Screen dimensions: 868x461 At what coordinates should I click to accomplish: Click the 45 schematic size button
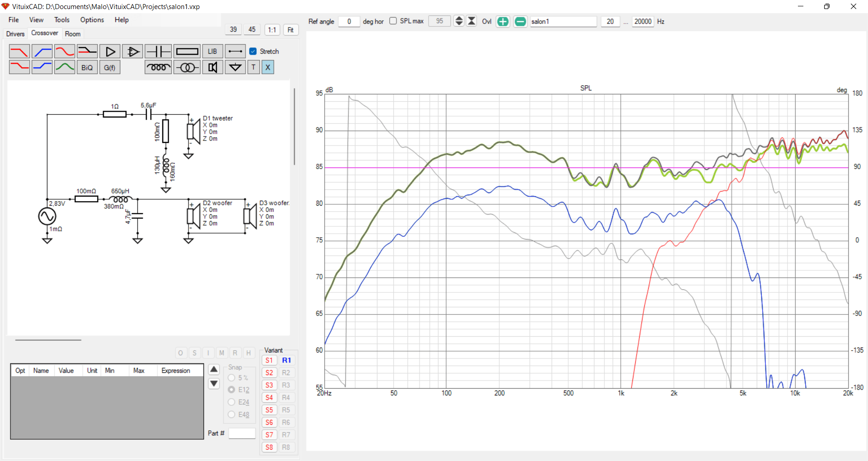click(252, 30)
